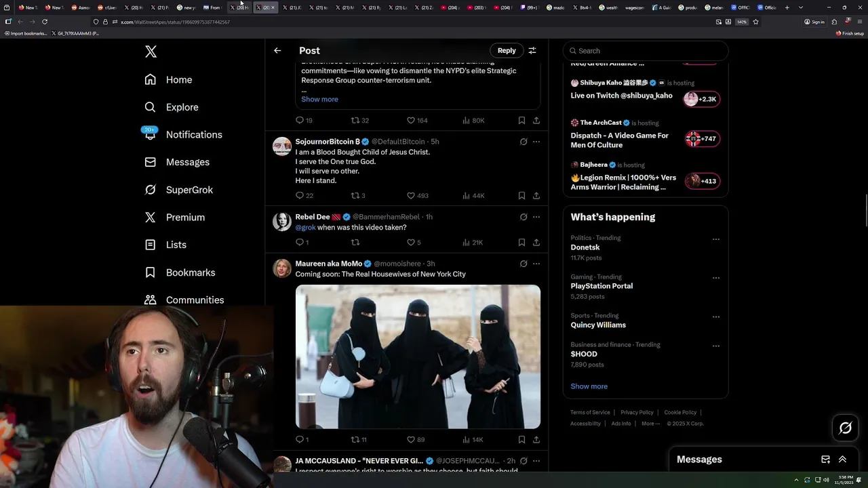Share the SojournorBitcoin post
Image resolution: width=868 pixels, height=488 pixels.
pyautogui.click(x=536, y=195)
